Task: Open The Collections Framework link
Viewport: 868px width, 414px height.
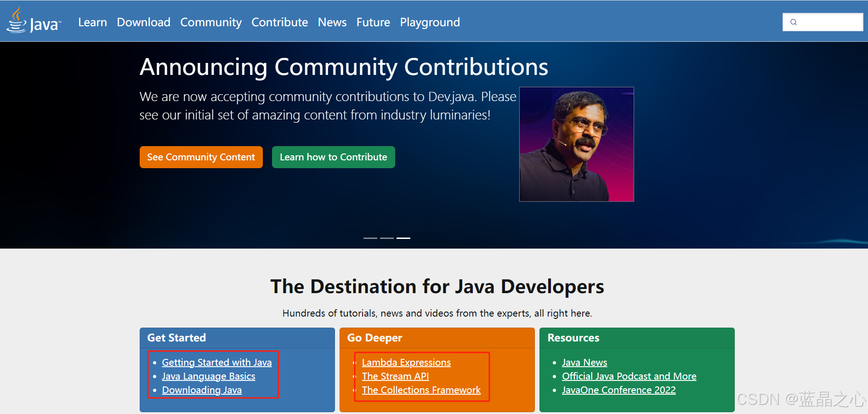Action: pos(421,390)
